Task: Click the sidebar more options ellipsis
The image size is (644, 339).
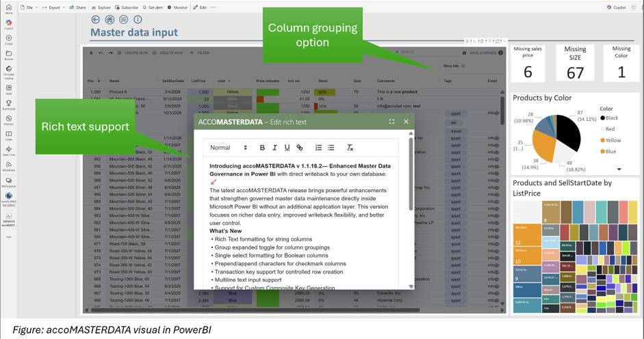Action: tap(9, 236)
